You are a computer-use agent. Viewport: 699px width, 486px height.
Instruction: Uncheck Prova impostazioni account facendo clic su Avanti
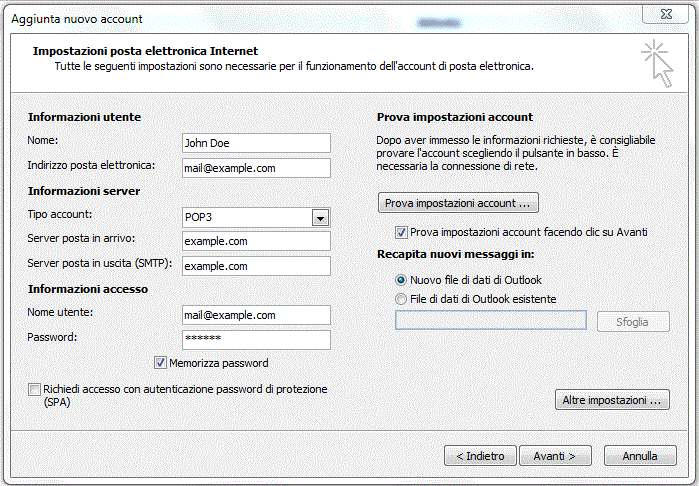coord(401,232)
